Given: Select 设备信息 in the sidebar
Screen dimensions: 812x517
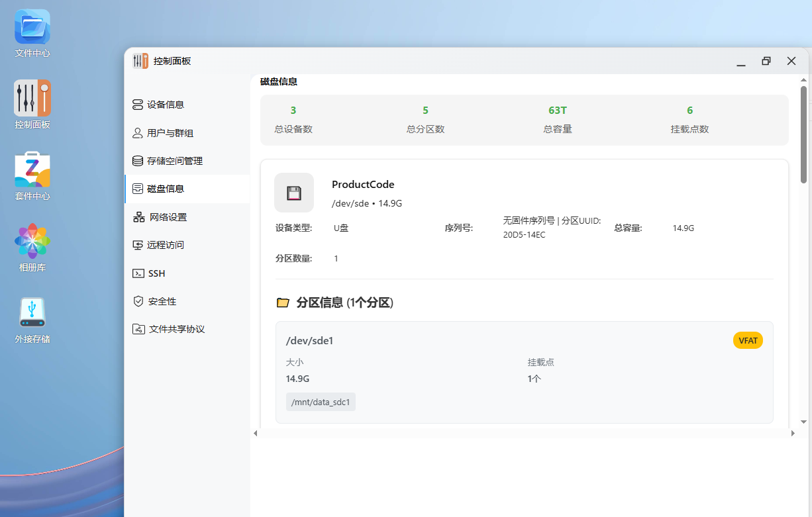Looking at the screenshot, I should 165,105.
